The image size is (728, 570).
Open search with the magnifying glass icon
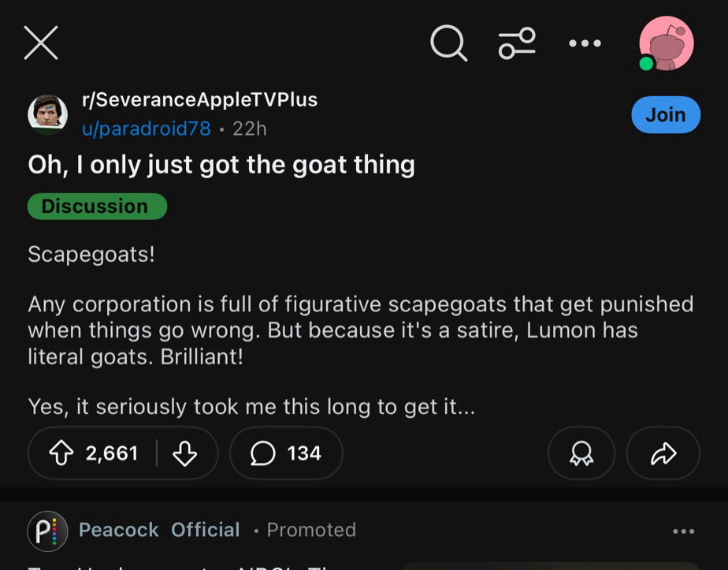click(448, 43)
